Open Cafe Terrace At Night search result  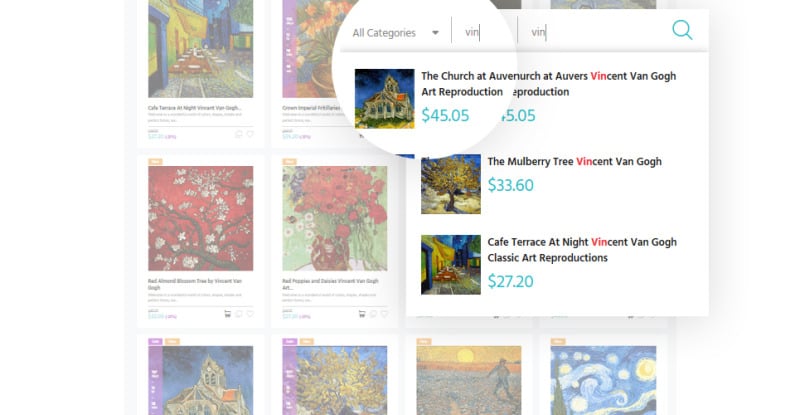click(582, 250)
